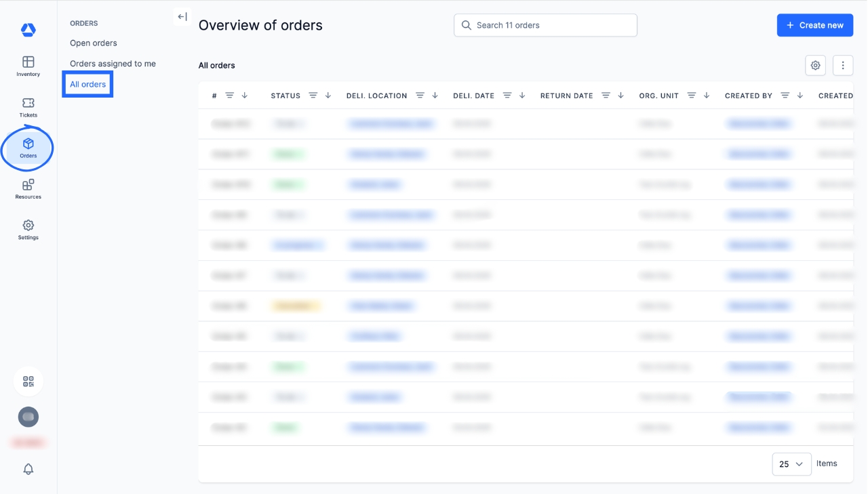The image size is (868, 494).
Task: Open the Inventory section in sidebar
Action: point(28,66)
